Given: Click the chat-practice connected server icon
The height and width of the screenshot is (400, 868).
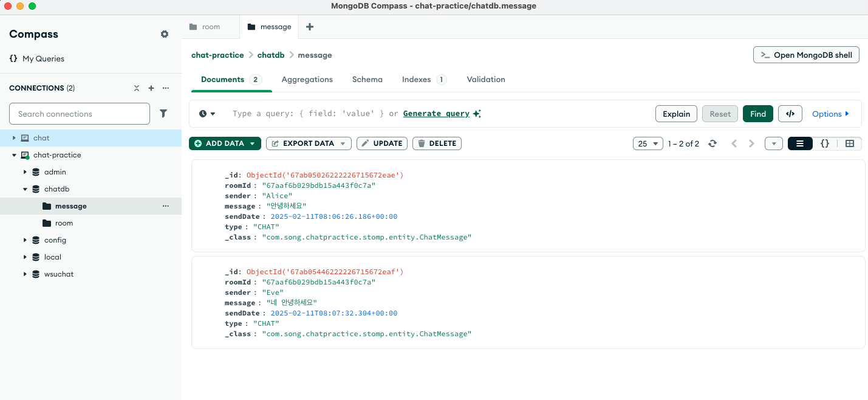Looking at the screenshot, I should point(25,155).
